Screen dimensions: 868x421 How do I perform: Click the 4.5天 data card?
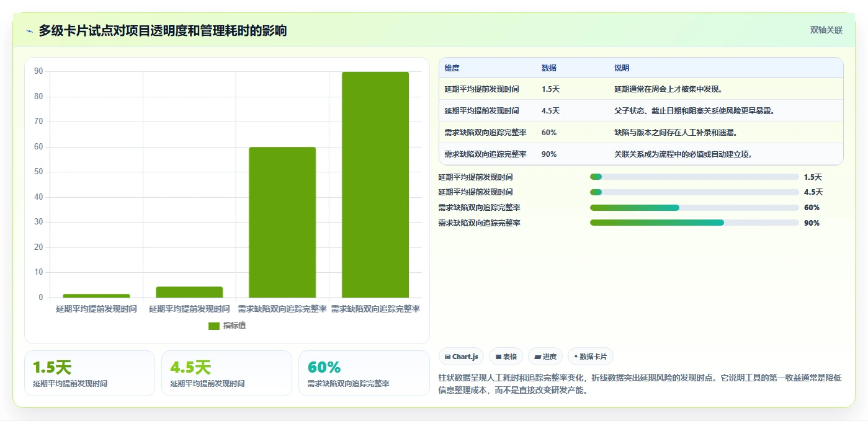point(226,373)
